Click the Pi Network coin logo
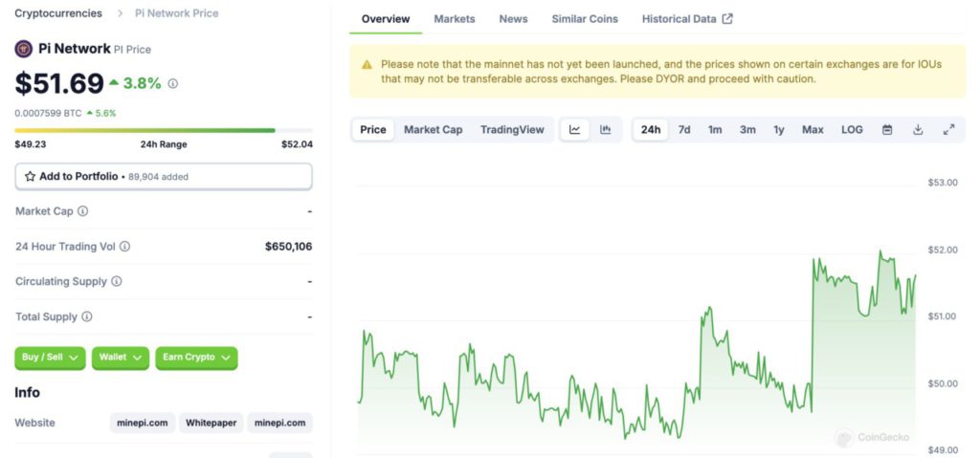 24,49
